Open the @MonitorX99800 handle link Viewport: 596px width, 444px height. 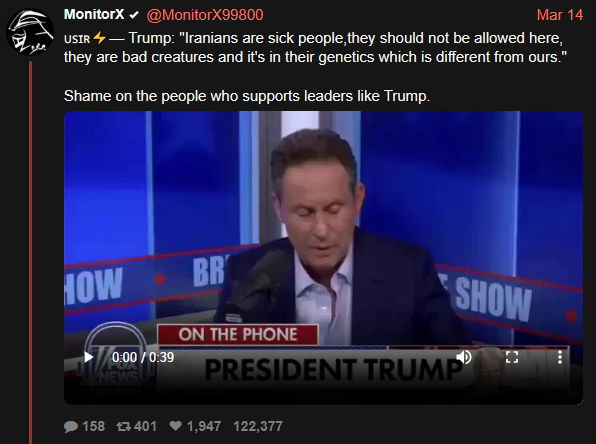205,15
